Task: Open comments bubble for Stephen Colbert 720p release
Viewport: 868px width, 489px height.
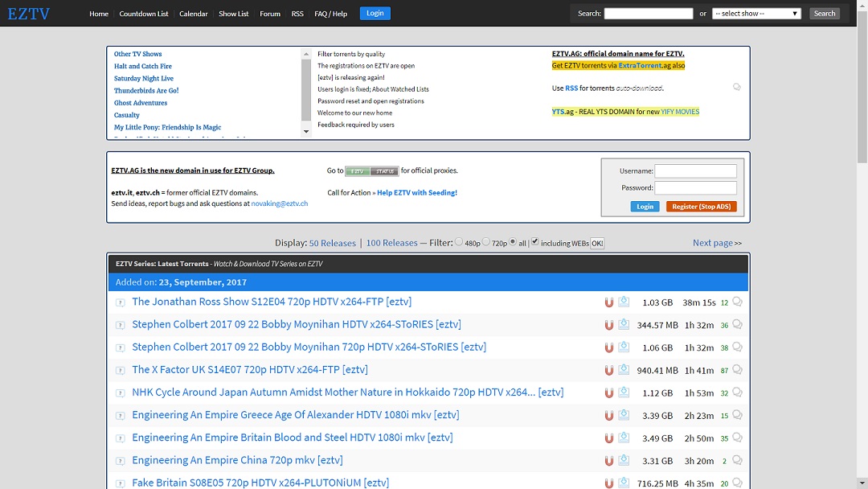Action: tap(738, 347)
